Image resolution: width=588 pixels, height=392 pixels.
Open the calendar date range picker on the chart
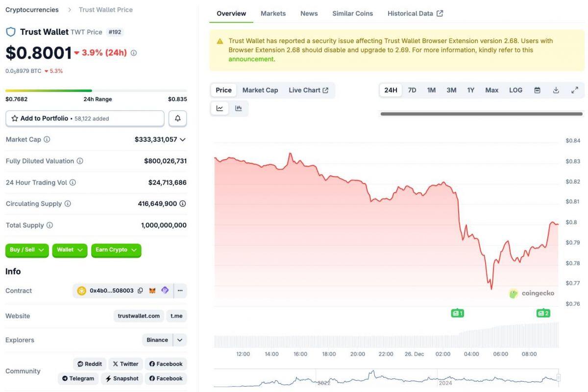point(537,90)
